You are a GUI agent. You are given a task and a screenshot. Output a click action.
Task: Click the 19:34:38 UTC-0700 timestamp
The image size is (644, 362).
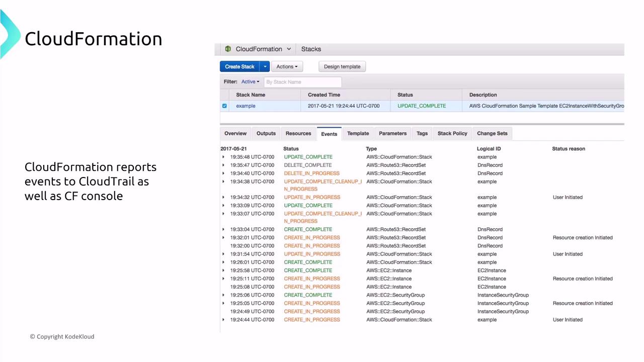(252, 182)
